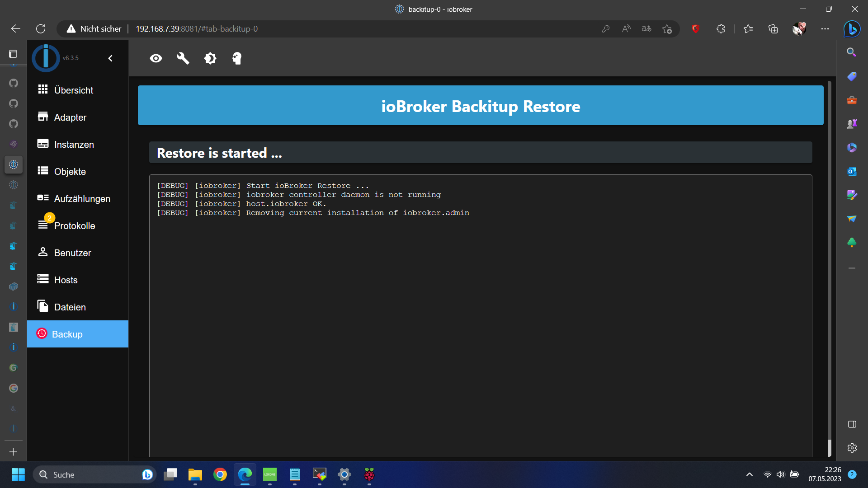Viewport: 868px width, 488px height.
Task: Add page to favorites star icon
Action: coord(667,29)
